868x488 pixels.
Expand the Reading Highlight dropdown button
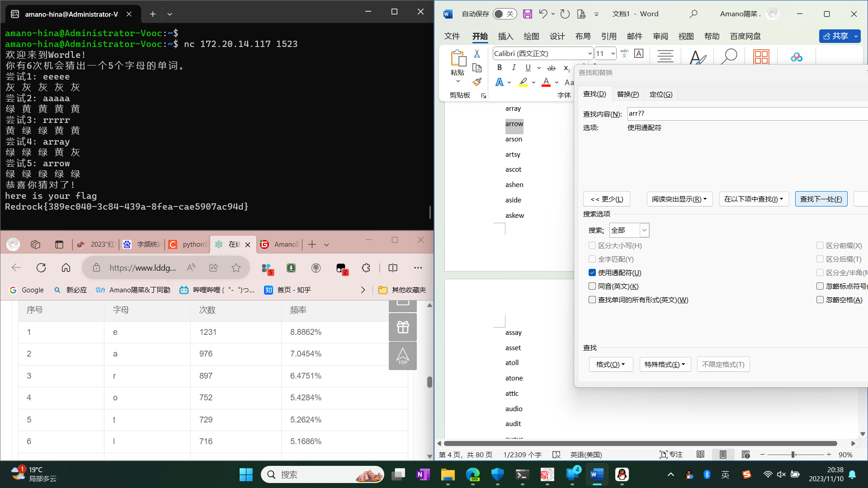click(679, 199)
